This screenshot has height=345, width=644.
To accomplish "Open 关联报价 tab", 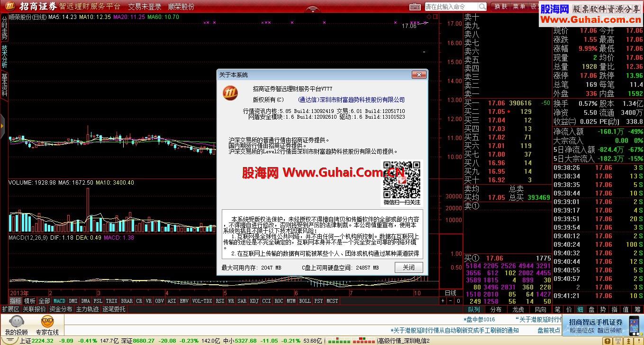I will pos(34,309).
